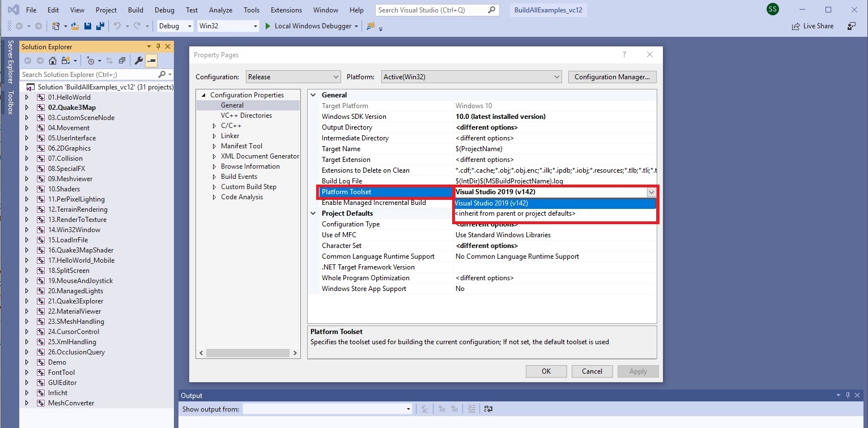
Task: Click the Platform Toolset dropdown arrow
Action: [x=652, y=192]
